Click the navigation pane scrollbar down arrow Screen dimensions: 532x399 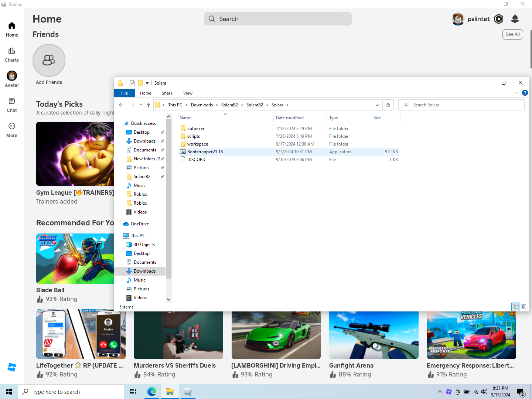169,300
